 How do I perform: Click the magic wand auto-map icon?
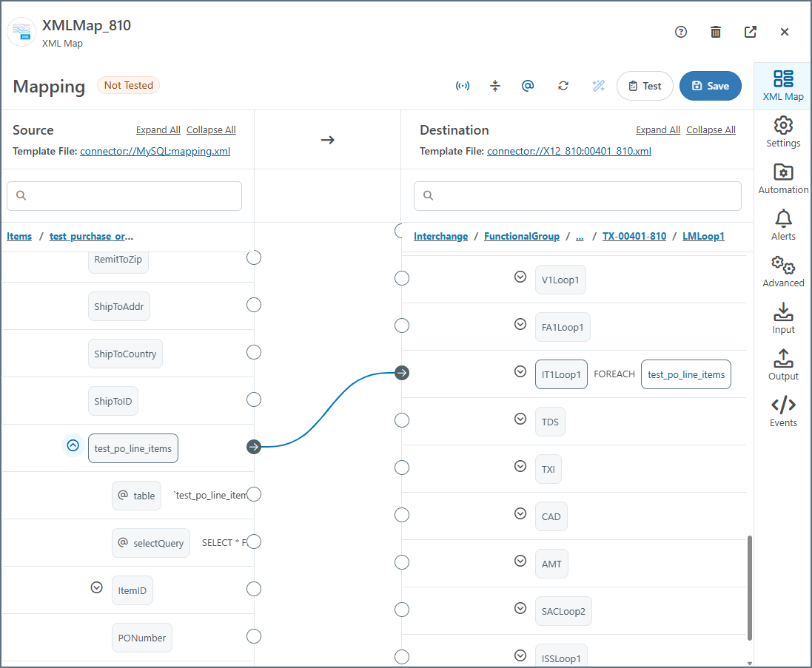coord(599,86)
